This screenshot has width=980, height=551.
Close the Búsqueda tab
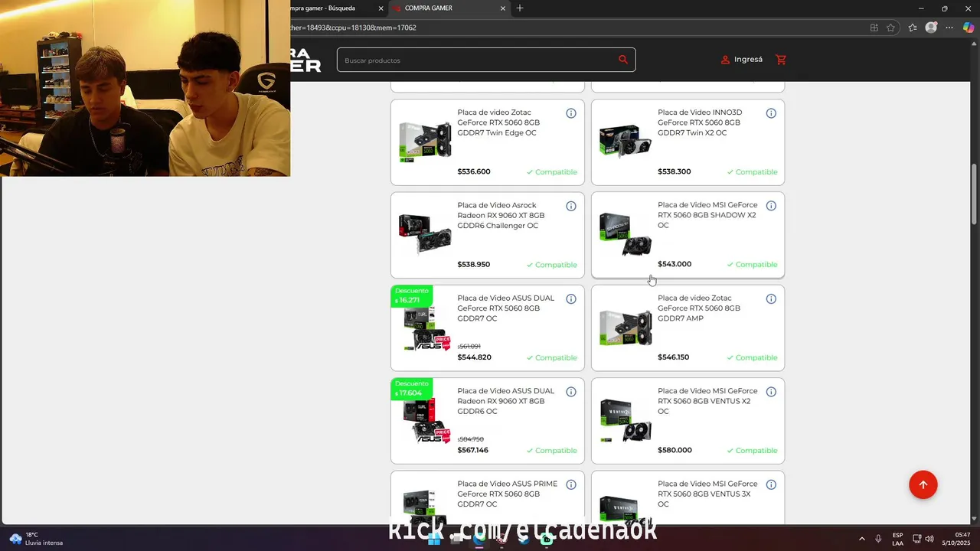[381, 8]
